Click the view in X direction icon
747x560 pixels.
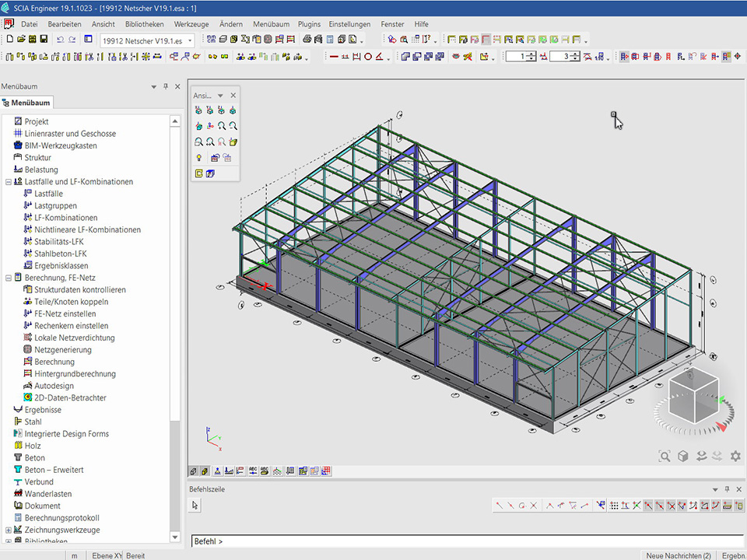pyautogui.click(x=199, y=110)
